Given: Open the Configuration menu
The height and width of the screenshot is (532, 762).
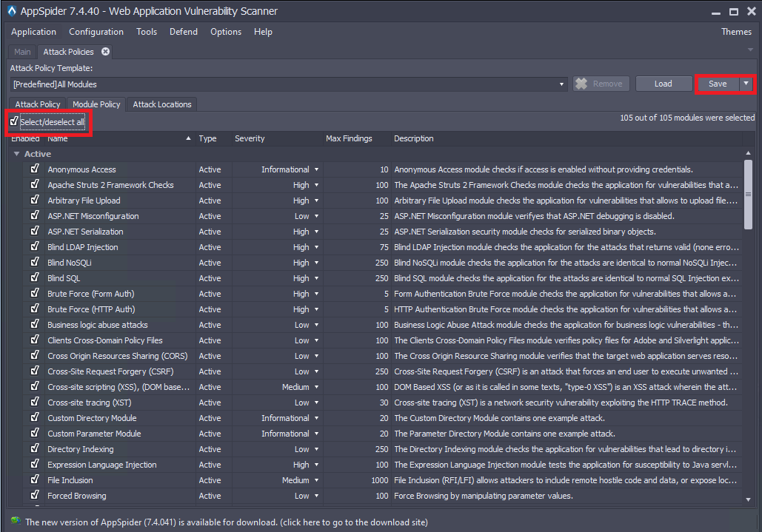Looking at the screenshot, I should (96, 32).
